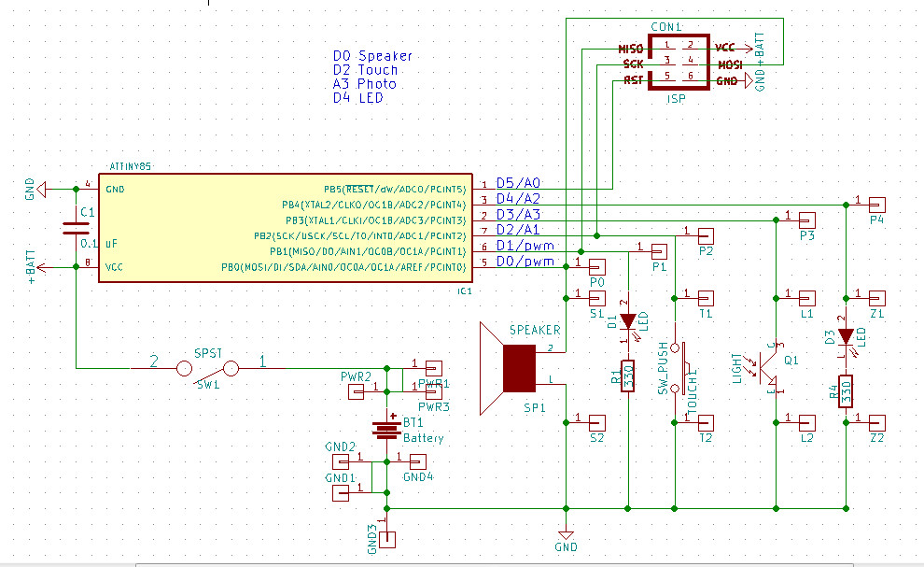Select the D3 LED diode symbol
The image size is (924, 567).
point(847,337)
